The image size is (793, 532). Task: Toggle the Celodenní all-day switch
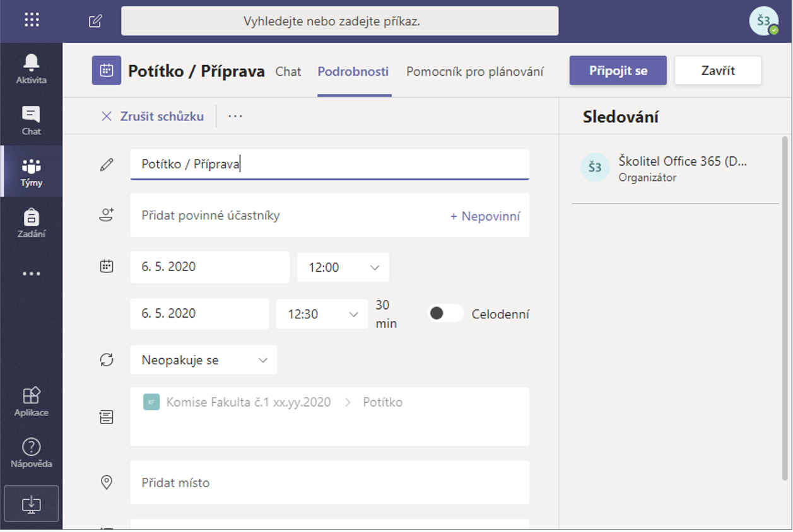click(445, 313)
